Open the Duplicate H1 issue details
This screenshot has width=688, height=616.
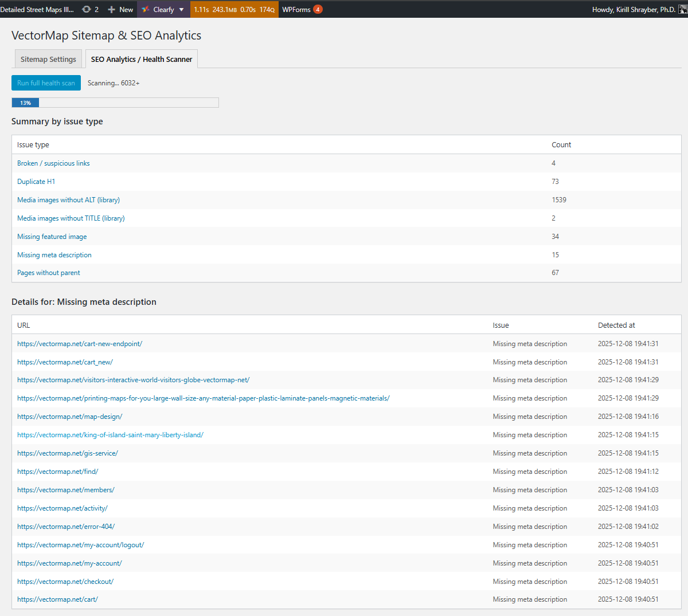pyautogui.click(x=36, y=181)
